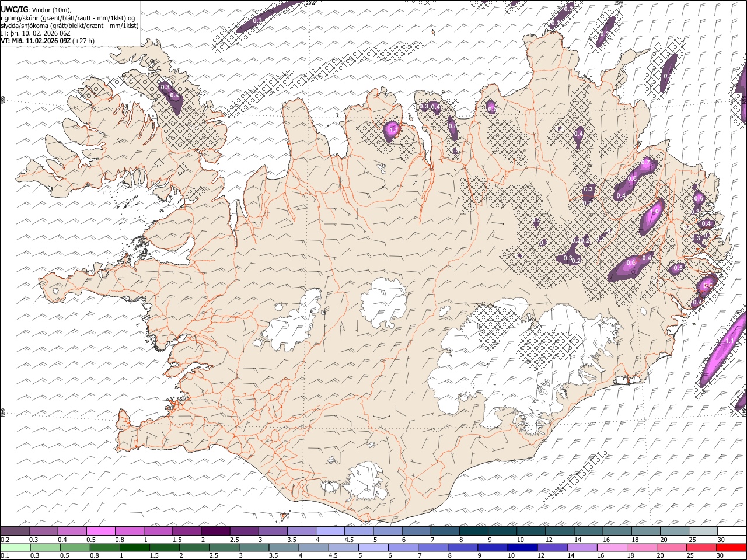
Task: Pick the darkest purple swatch labeled 2 in upper scale
Action: tap(215, 531)
